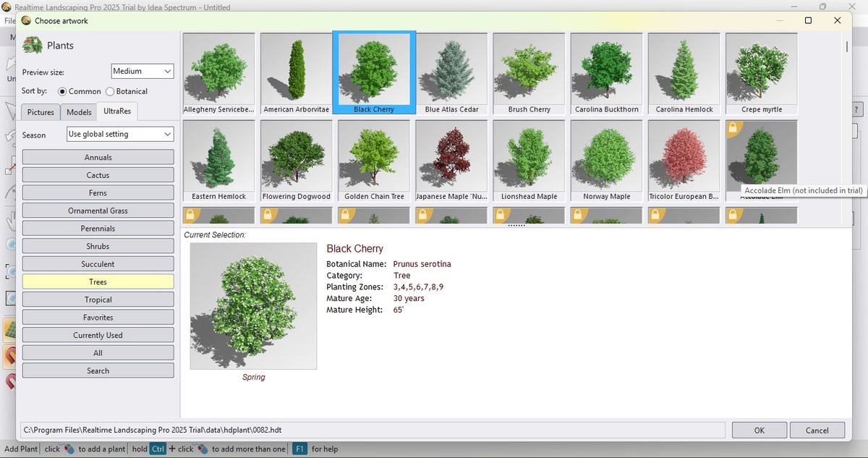Click the Plants leaf icon in the dialog header
868x458 pixels.
coord(32,44)
